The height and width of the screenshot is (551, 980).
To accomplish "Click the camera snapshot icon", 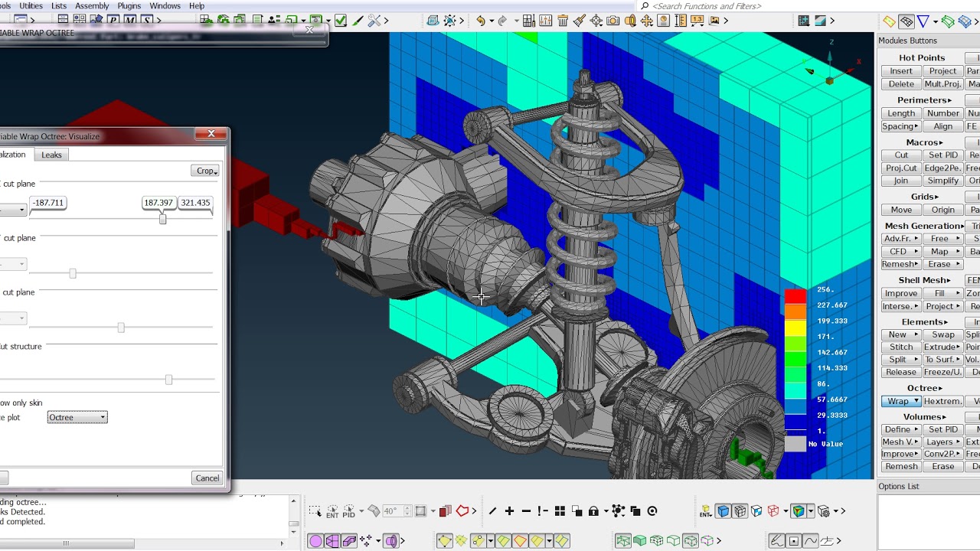I will tap(612, 21).
